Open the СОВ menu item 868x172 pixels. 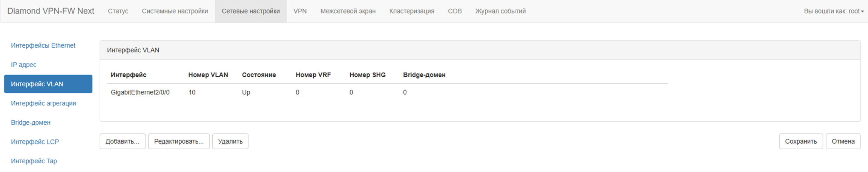tap(454, 11)
